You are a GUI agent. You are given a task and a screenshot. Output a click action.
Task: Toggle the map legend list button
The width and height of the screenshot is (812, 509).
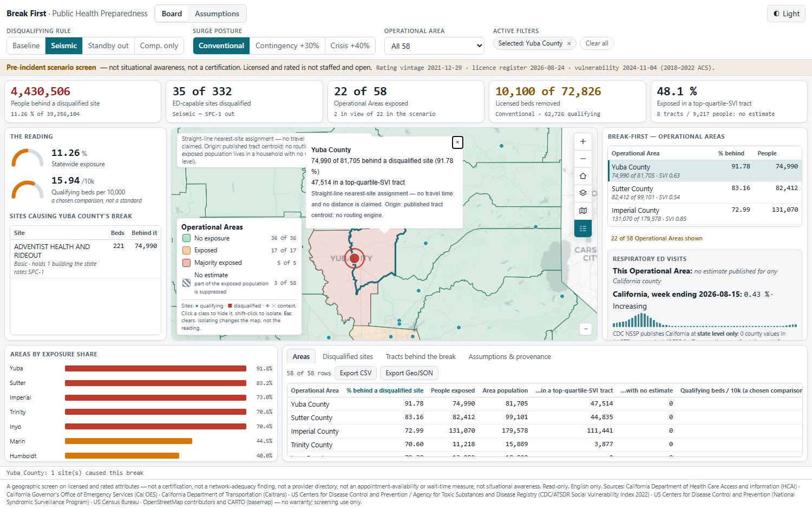click(x=582, y=229)
